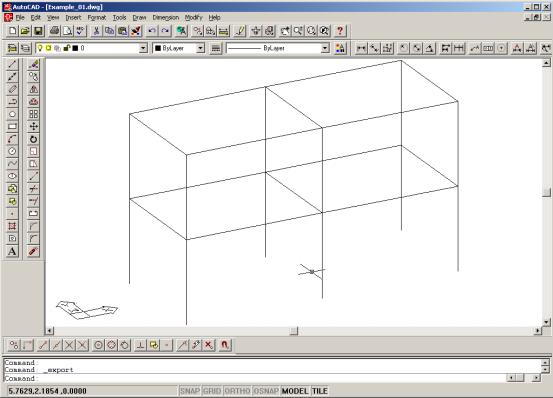Select the Move tool icon
553x398 pixels.
pyautogui.click(x=34, y=127)
